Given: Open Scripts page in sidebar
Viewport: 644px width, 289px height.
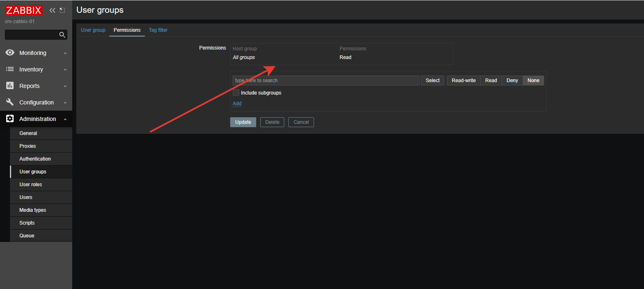Looking at the screenshot, I should coord(41,223).
